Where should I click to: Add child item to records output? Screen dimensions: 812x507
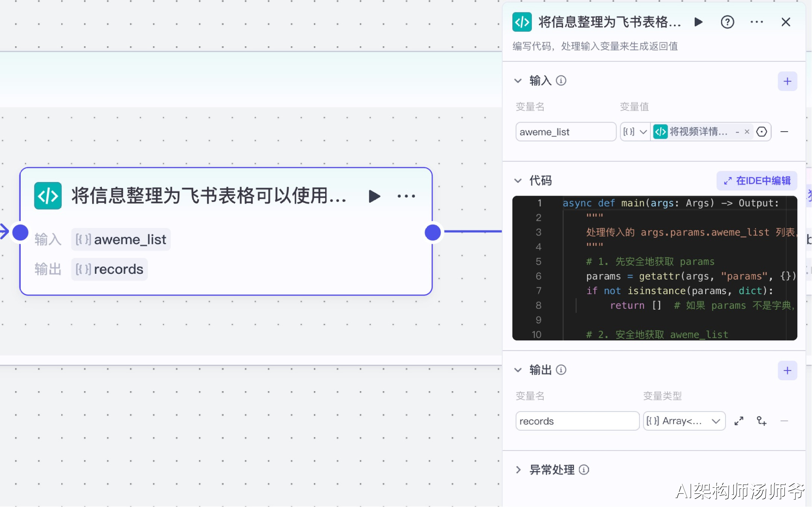(x=762, y=421)
